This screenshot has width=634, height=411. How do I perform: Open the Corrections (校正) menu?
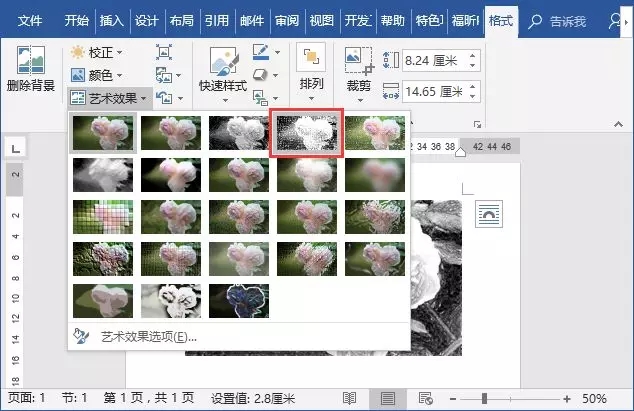[96, 52]
